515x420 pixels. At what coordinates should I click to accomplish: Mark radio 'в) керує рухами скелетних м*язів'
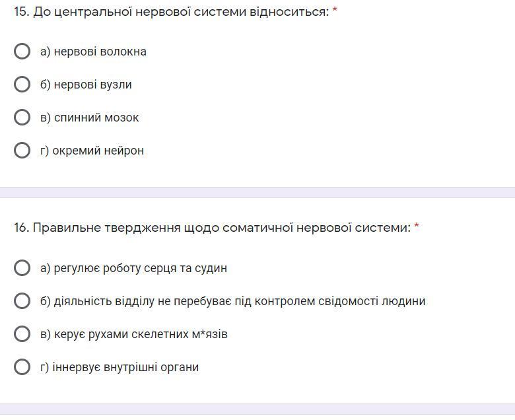point(22,334)
